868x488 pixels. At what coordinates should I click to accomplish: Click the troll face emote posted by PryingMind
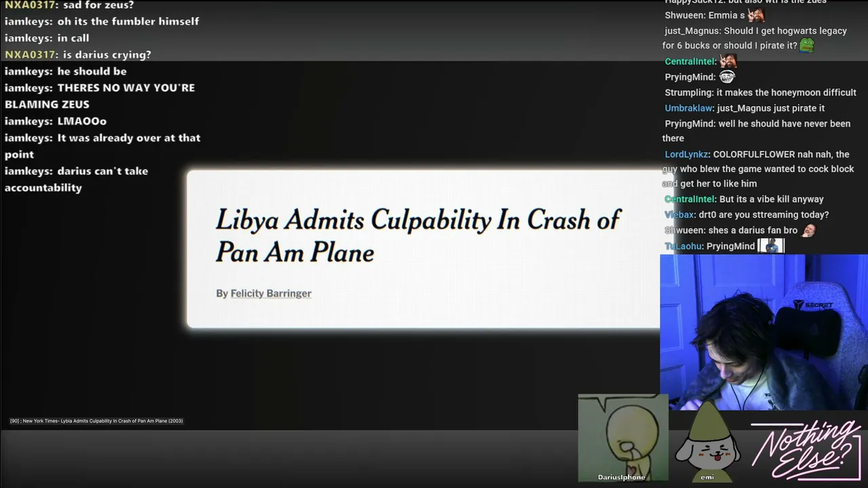tap(727, 77)
